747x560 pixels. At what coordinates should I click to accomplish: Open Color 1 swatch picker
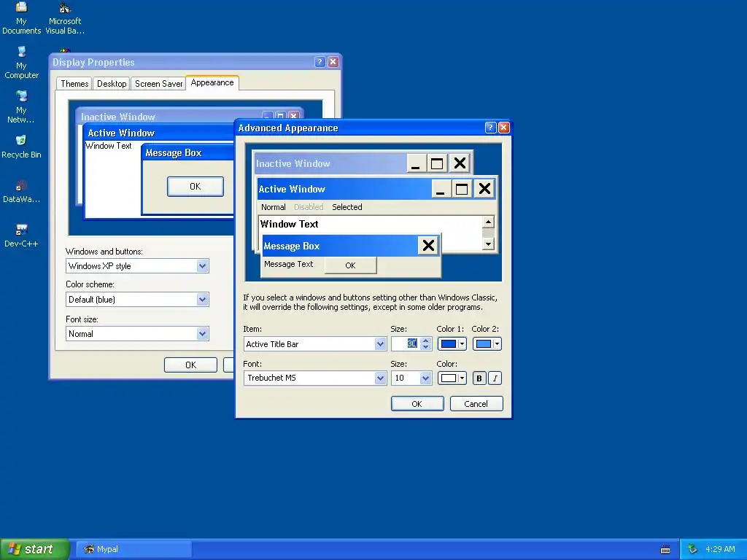(x=452, y=344)
